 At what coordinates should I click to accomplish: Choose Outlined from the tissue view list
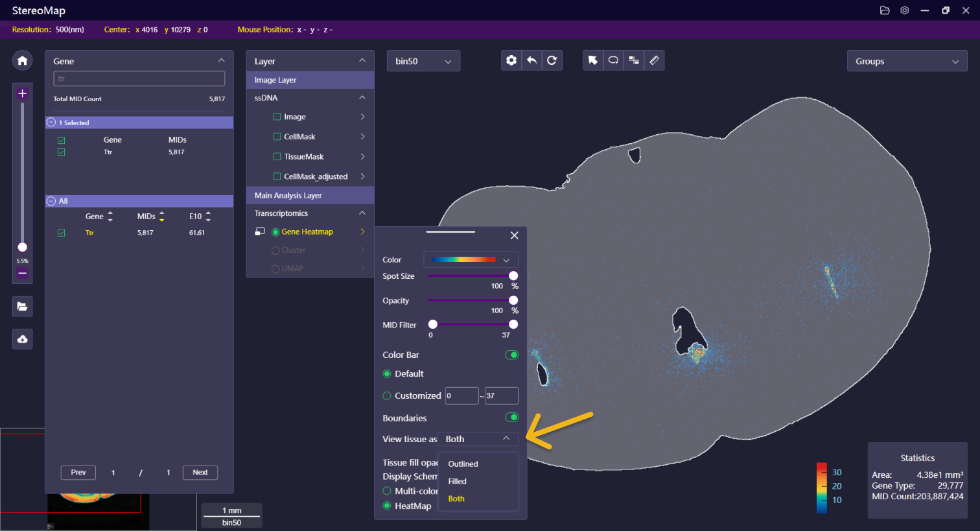pos(463,464)
